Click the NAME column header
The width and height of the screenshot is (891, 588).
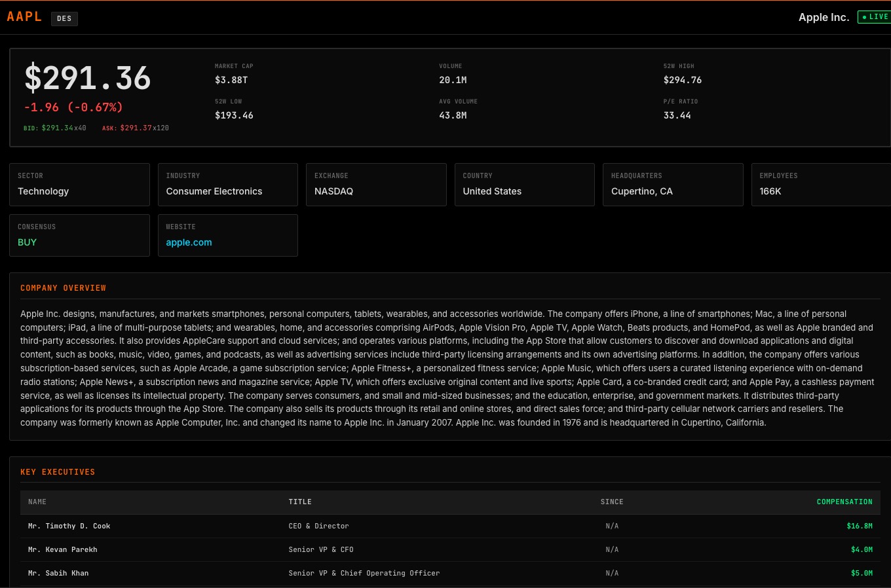[x=37, y=502]
